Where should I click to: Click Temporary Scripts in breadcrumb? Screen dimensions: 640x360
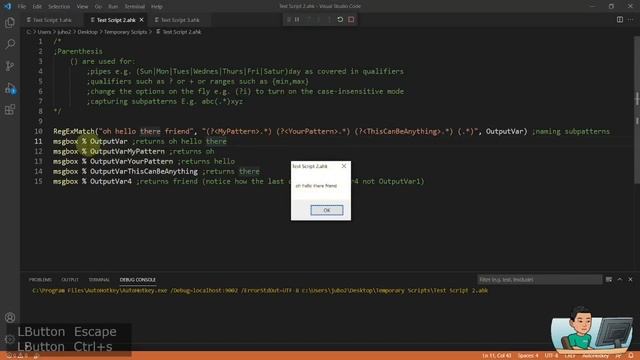click(x=125, y=32)
